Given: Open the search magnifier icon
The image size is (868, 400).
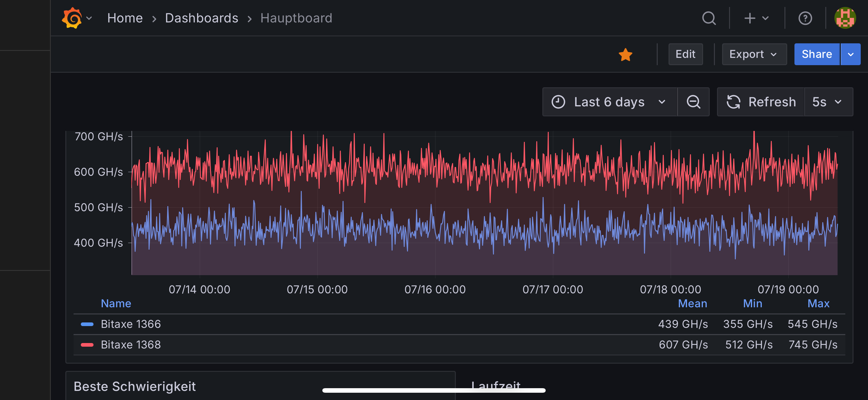Looking at the screenshot, I should pos(709,18).
